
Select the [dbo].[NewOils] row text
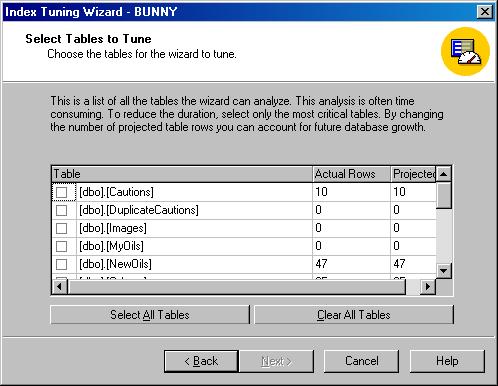(115, 264)
